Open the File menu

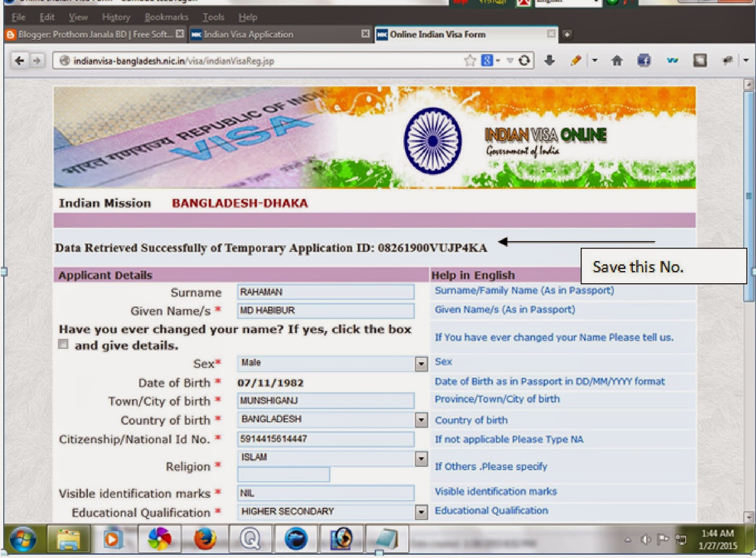coord(18,17)
